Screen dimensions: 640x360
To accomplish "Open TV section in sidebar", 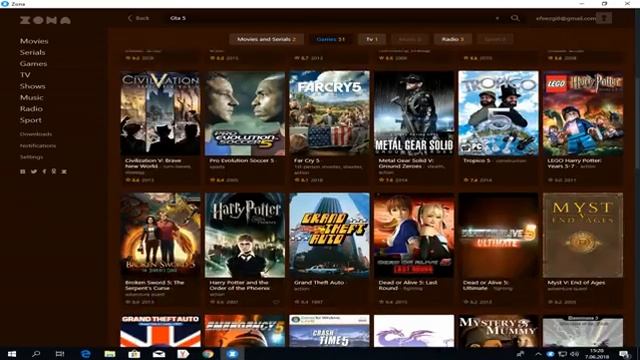I will [x=25, y=75].
